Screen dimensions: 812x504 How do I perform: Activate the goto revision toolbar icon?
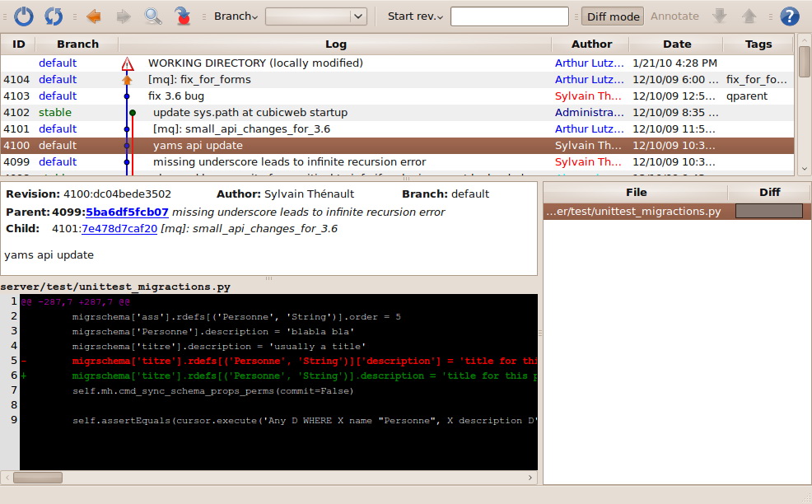click(x=182, y=16)
